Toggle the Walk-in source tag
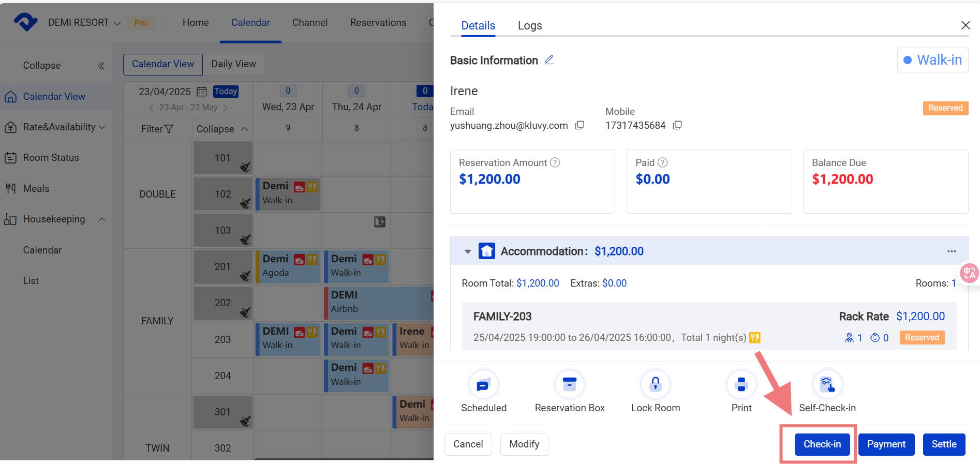980x464 pixels. [932, 60]
